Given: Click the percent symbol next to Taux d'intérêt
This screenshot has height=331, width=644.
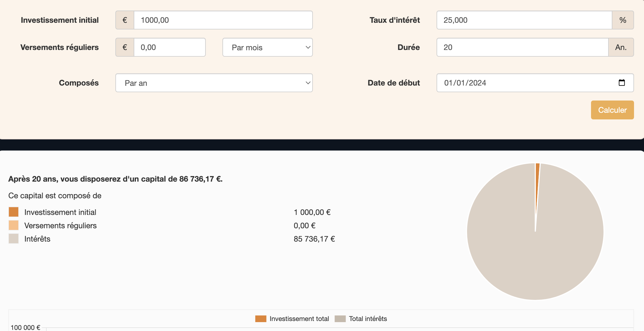Looking at the screenshot, I should click(x=623, y=20).
